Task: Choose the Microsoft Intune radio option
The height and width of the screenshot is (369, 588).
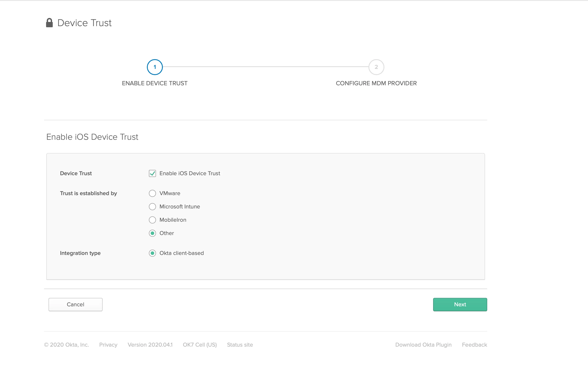Action: [x=152, y=206]
